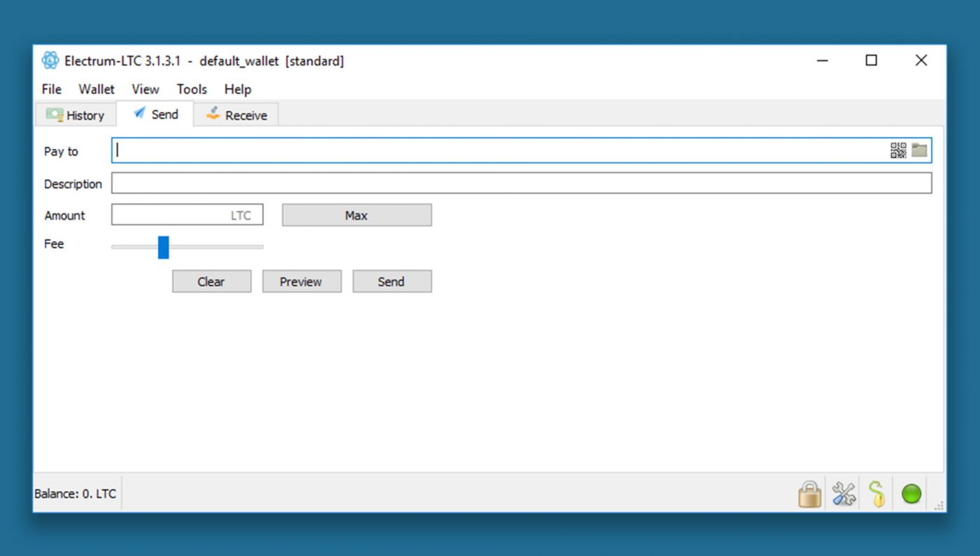
Task: Select the Send tab
Action: (155, 114)
